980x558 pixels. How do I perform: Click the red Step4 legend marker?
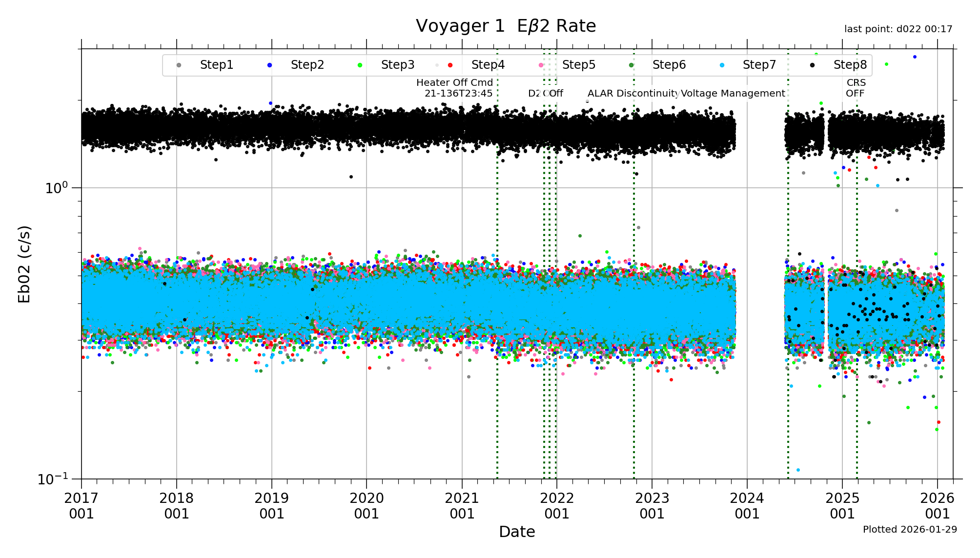click(450, 65)
